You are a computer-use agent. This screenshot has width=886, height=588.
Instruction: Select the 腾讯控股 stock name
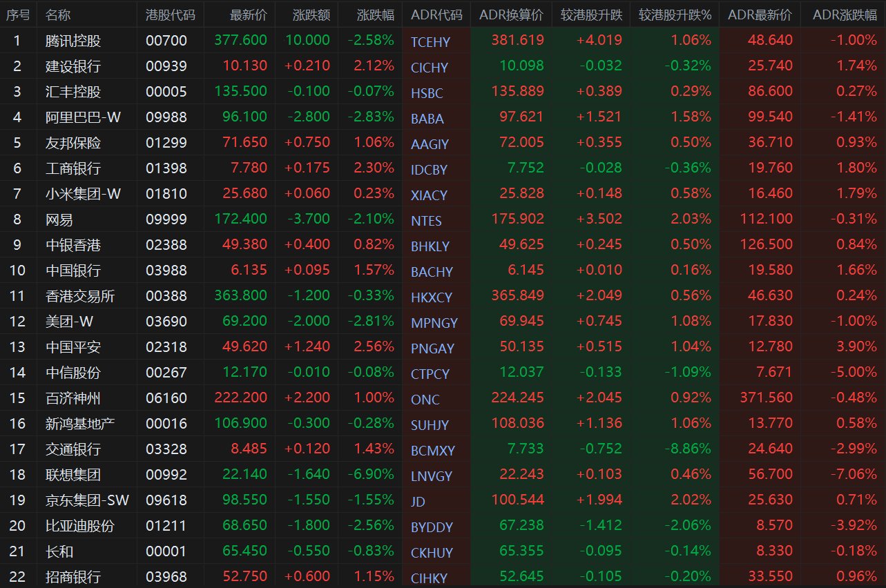73,41
